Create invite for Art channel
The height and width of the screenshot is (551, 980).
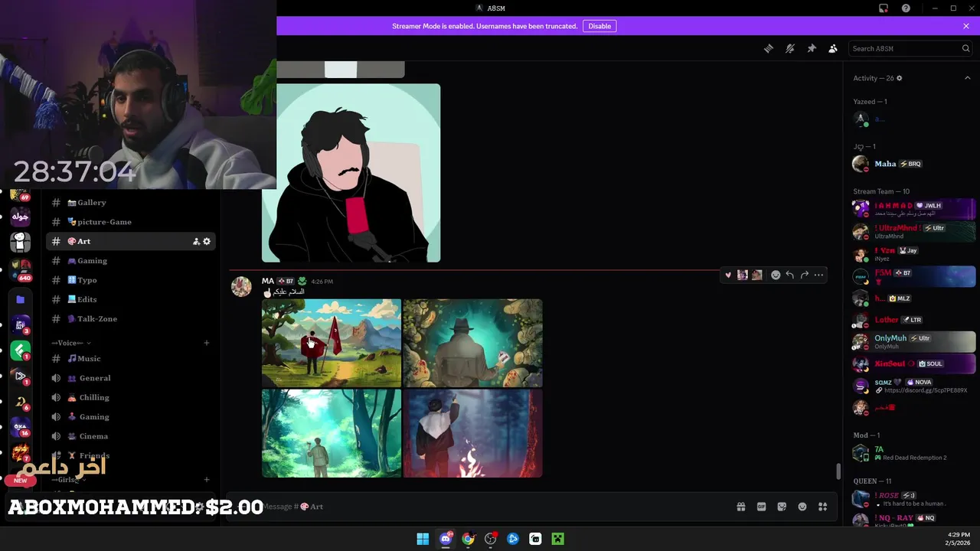(196, 241)
